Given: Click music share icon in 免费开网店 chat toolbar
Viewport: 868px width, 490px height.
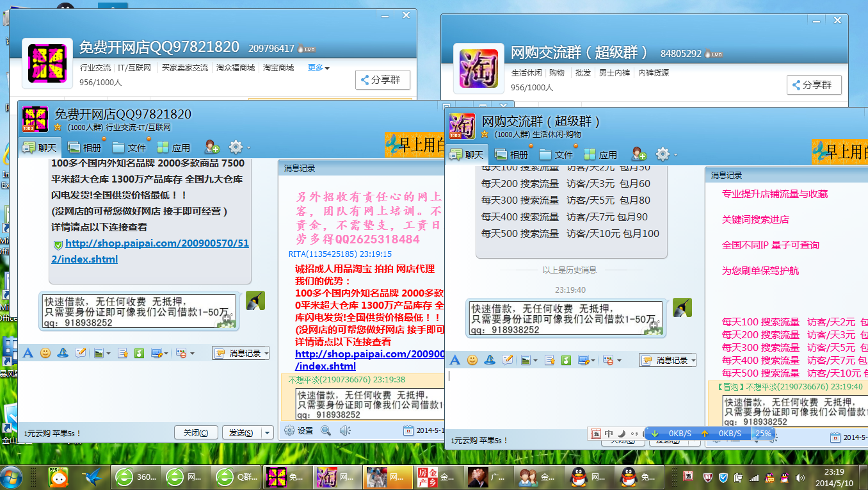Looking at the screenshot, I should pos(139,353).
